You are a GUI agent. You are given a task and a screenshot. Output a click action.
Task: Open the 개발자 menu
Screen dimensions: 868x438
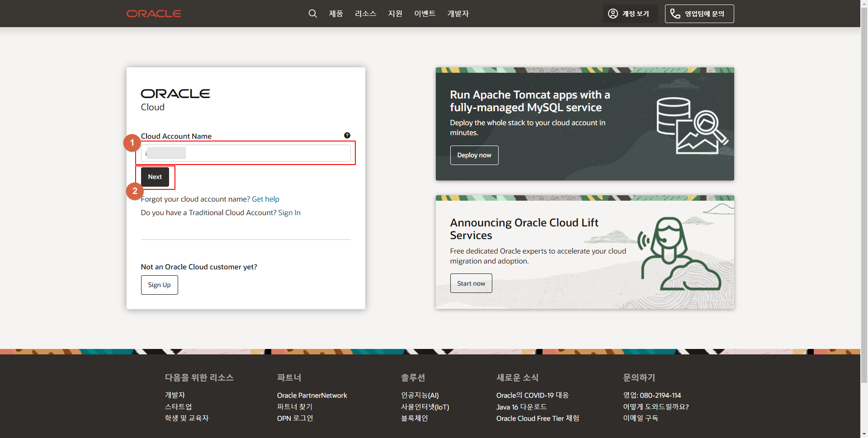(x=458, y=14)
